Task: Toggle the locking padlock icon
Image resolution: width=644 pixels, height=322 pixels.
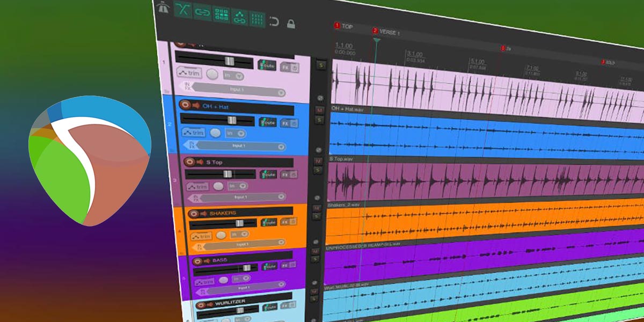Action: click(291, 24)
